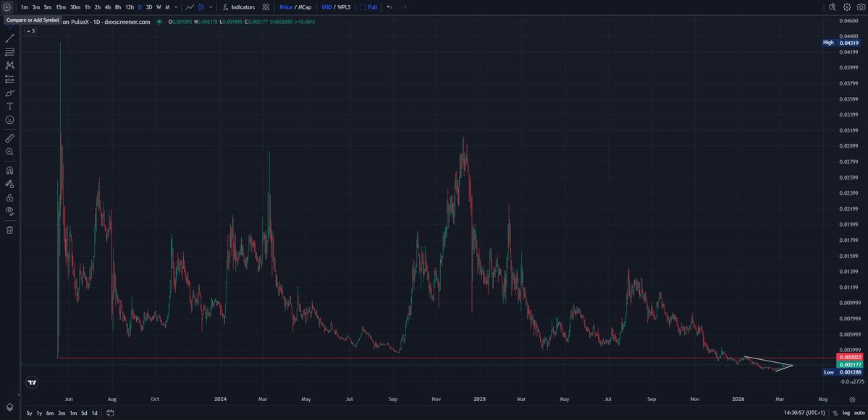Screen dimensions: 868x420
Task: Select the 15m timeframe
Action: pos(61,7)
